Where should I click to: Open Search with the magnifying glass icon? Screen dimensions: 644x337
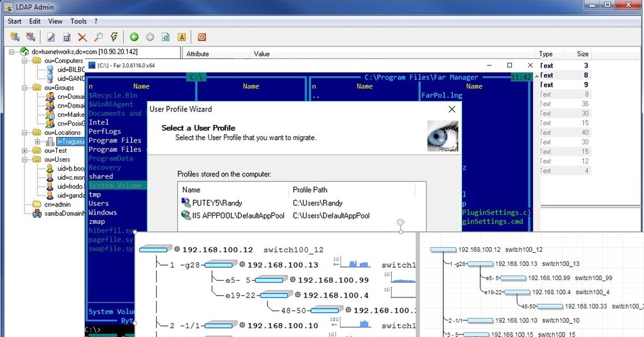pyautogui.click(x=98, y=37)
